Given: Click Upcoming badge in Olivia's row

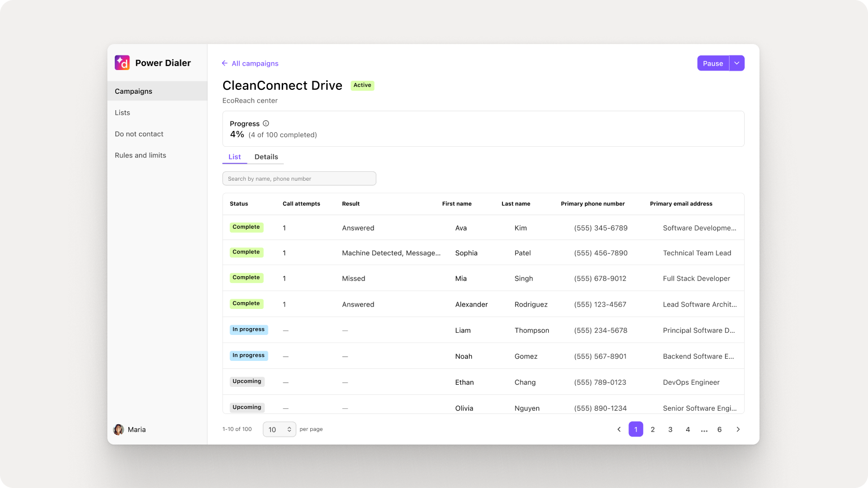Looking at the screenshot, I should (247, 407).
